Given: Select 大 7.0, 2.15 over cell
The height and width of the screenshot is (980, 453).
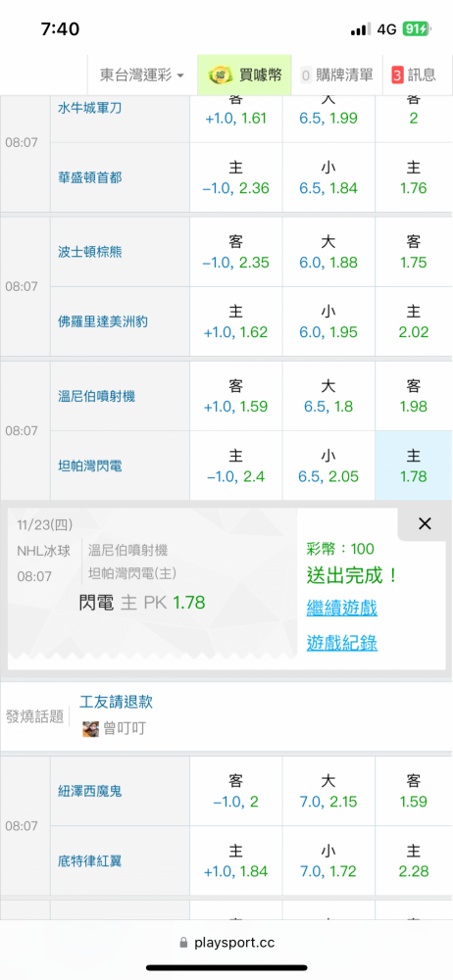Looking at the screenshot, I should pos(328,791).
